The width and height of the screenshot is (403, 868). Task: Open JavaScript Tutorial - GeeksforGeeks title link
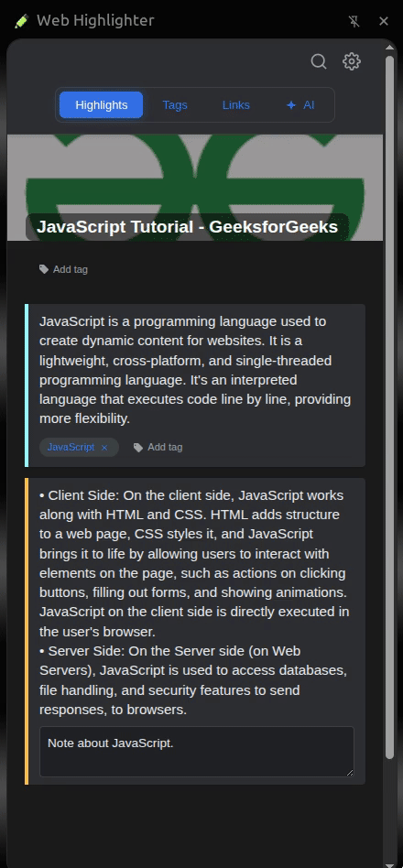pos(187,227)
